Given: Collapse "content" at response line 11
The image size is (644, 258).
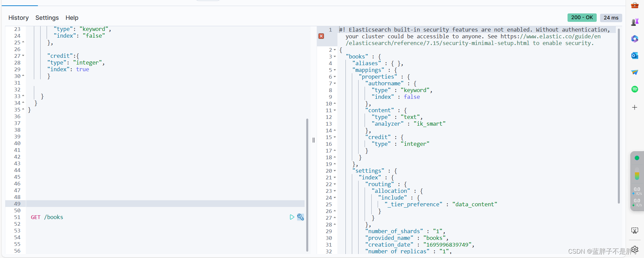Looking at the screenshot, I should (335, 110).
